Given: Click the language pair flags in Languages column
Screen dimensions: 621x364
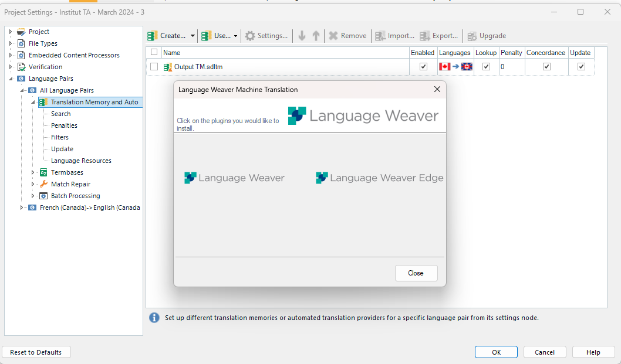Looking at the screenshot, I should pos(455,66).
